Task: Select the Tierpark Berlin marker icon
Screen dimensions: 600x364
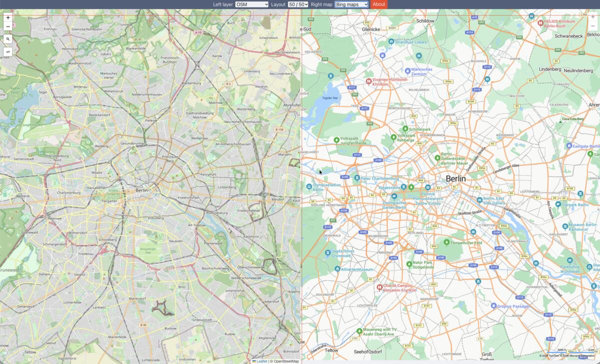Action: (x=558, y=204)
